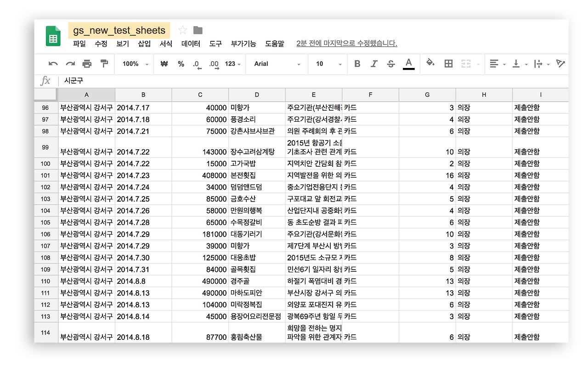Viewport: 588px width, 383px height.
Task: Select cell containing 본전횟집
Action: pyautogui.click(x=257, y=175)
